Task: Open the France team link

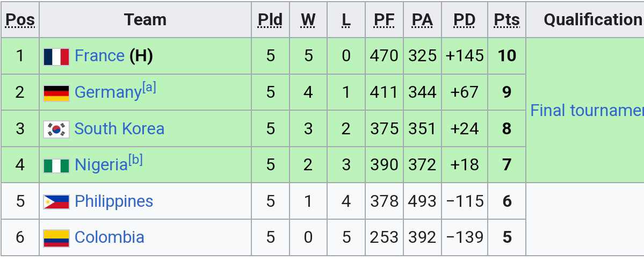Action: (x=99, y=56)
